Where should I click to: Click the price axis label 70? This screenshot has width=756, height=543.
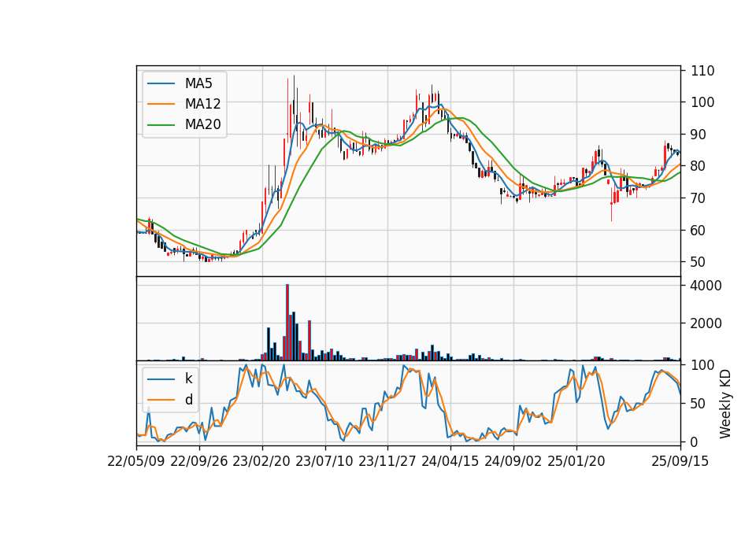(x=699, y=198)
